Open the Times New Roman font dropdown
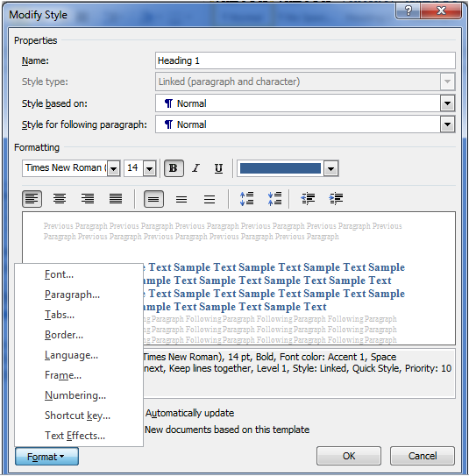The image size is (469, 476). click(x=114, y=168)
